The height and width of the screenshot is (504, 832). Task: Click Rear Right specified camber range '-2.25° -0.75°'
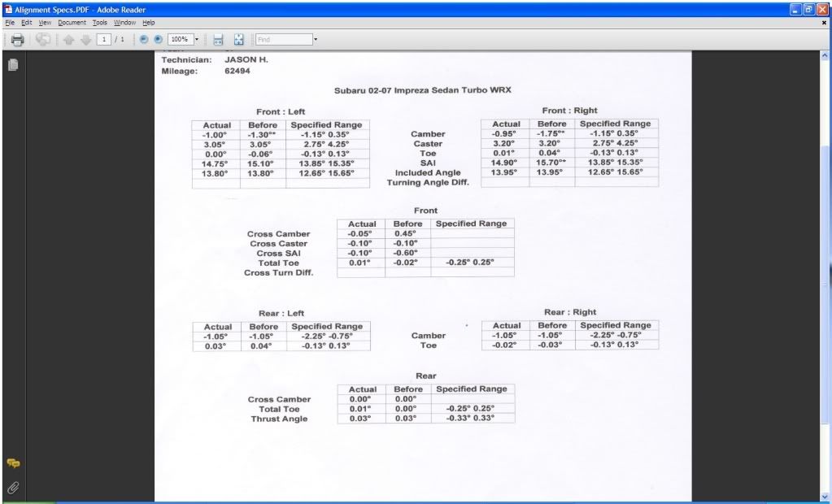[x=616, y=335]
